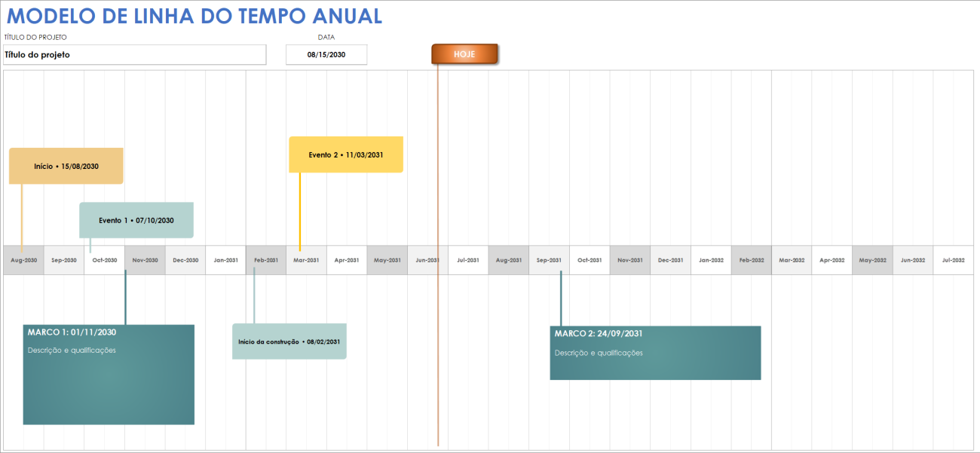Select the yellow Evento 2 marker

coord(346,154)
